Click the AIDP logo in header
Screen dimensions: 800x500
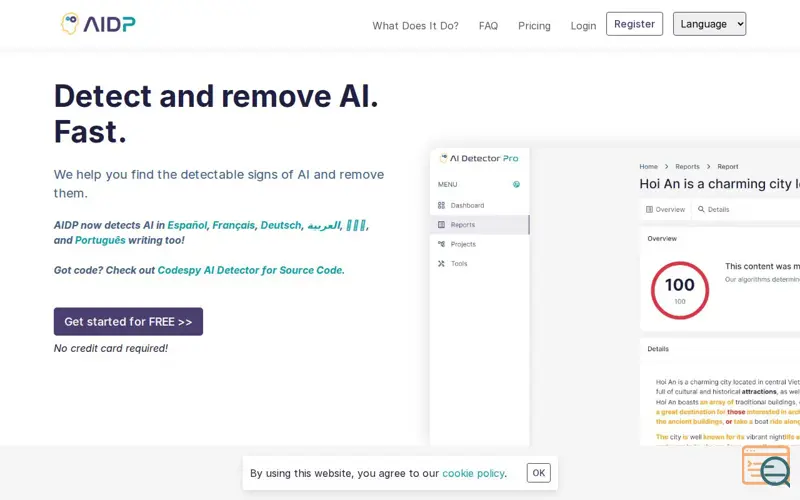click(x=98, y=23)
